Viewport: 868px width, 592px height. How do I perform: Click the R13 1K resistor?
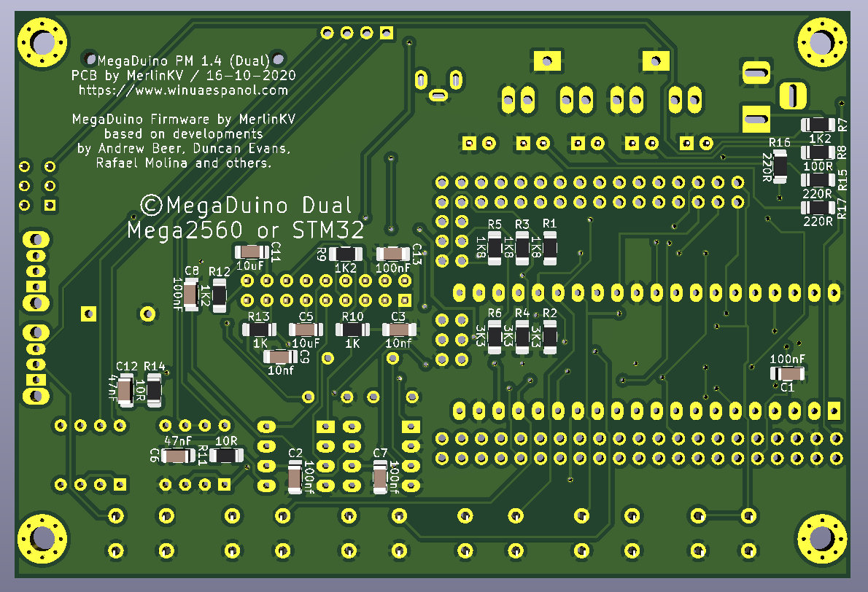(x=259, y=330)
